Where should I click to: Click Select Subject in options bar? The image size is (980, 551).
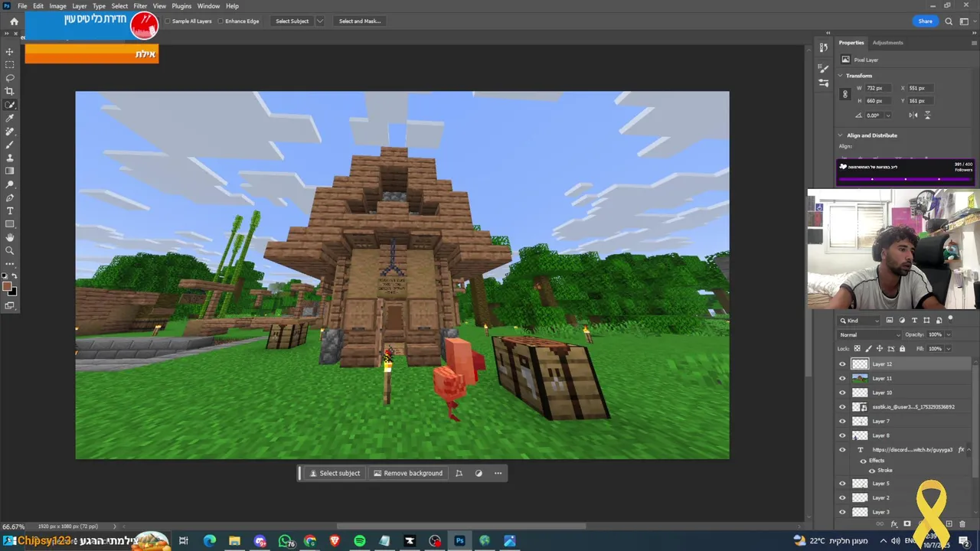[292, 21]
